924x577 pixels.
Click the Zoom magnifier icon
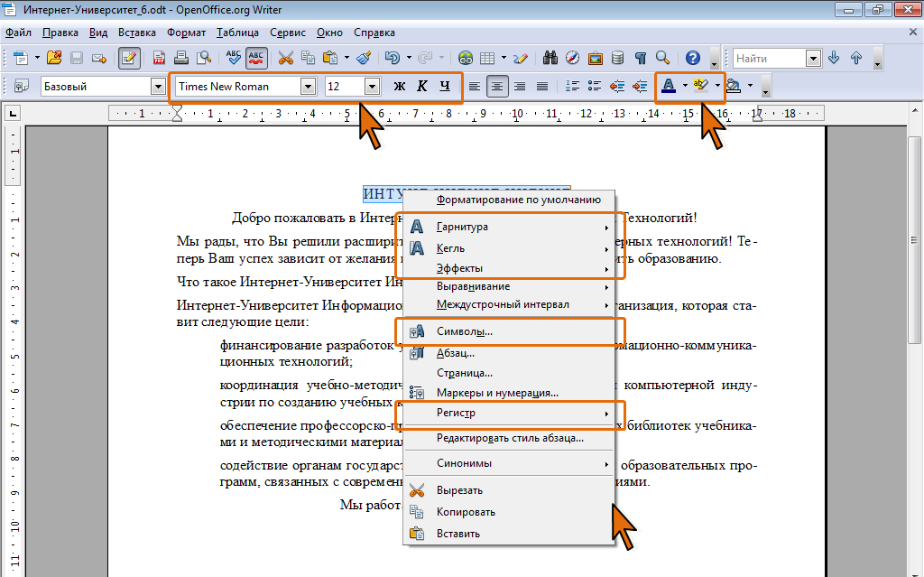coord(663,58)
